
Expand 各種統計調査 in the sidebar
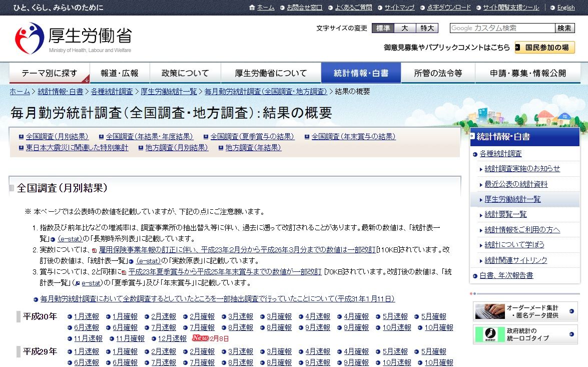(500, 154)
